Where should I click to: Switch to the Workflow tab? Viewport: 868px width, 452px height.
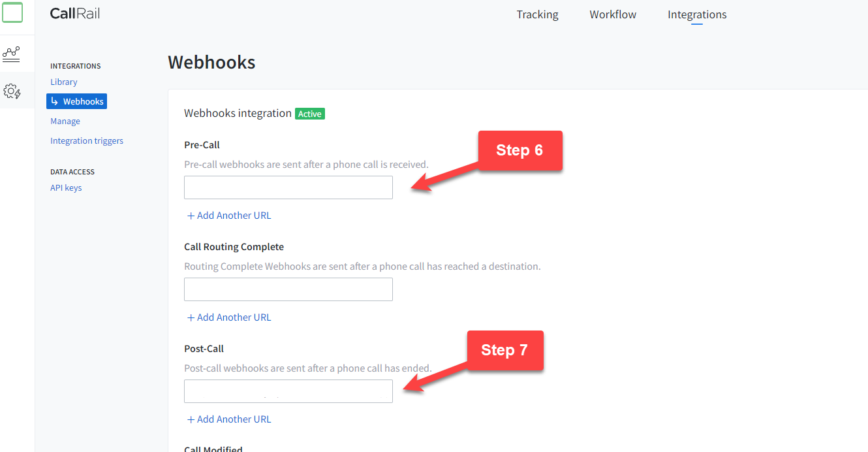coord(612,14)
